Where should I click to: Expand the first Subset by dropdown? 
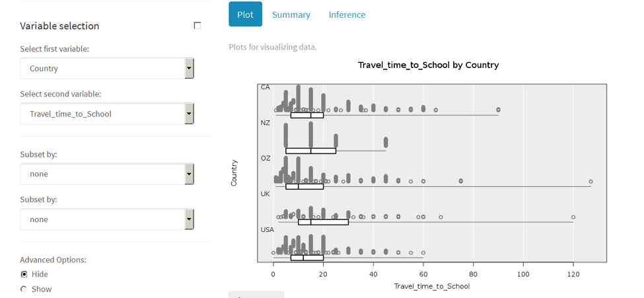click(106, 174)
